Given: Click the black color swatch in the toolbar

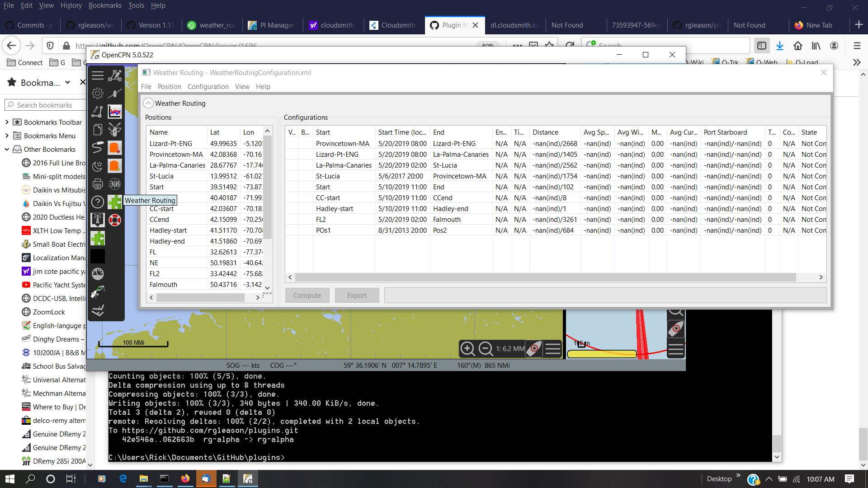Looking at the screenshot, I should [x=97, y=256].
